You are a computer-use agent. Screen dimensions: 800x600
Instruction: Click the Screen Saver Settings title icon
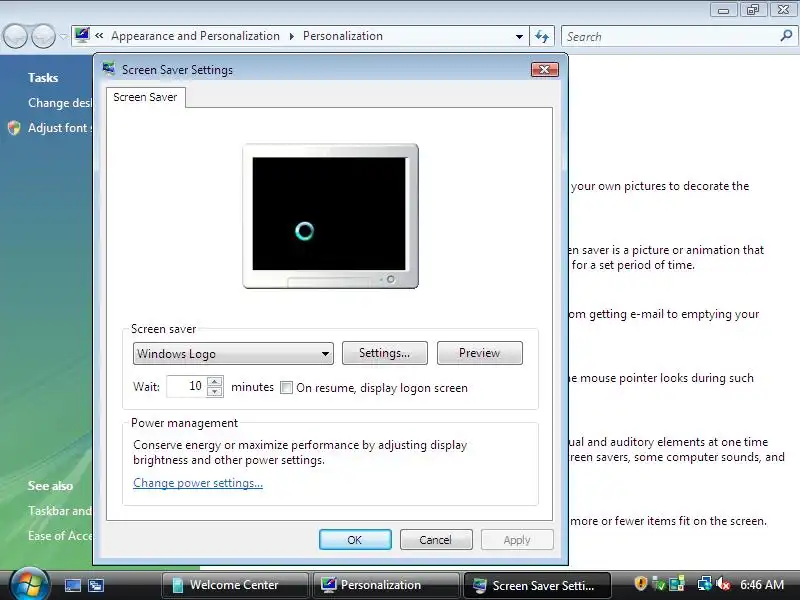tap(109, 69)
